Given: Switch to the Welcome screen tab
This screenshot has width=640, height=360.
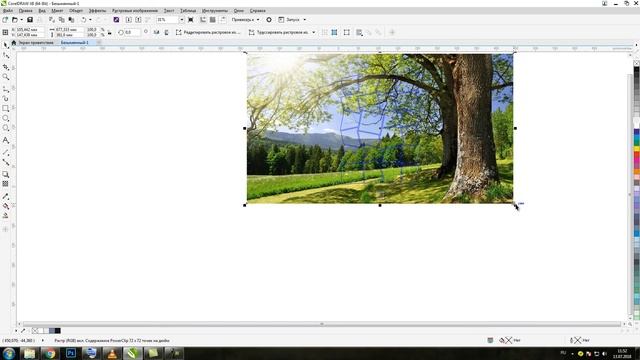Looking at the screenshot, I should click(36, 42).
